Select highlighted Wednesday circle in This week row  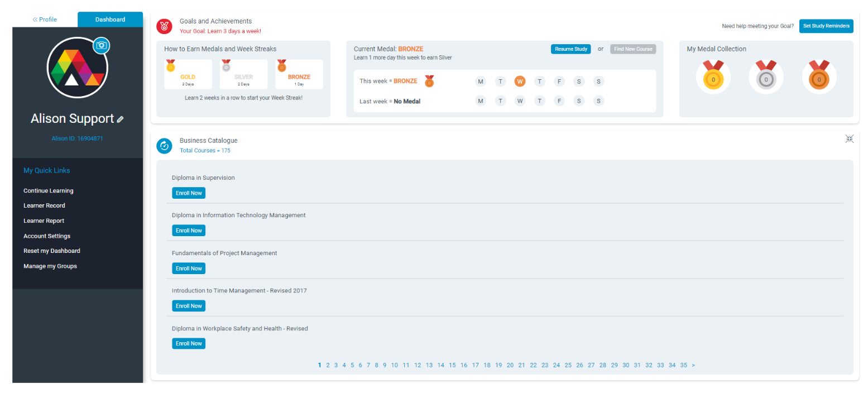click(520, 82)
